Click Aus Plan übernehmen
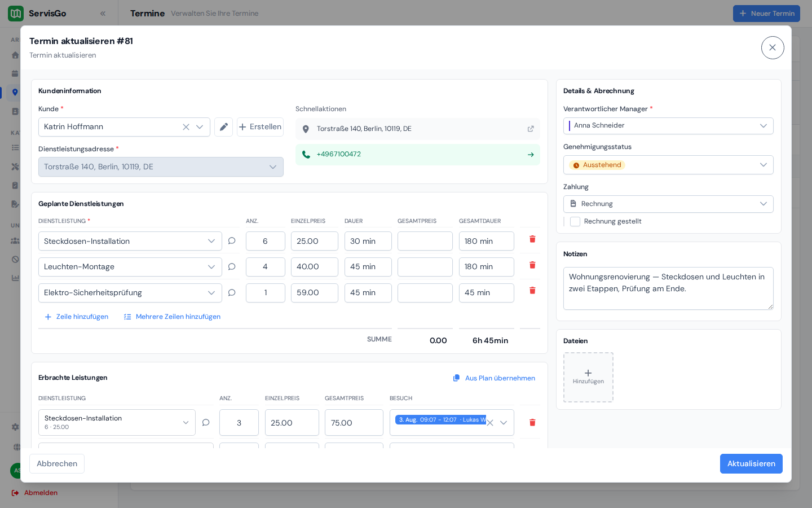The height and width of the screenshot is (508, 812). tap(494, 378)
